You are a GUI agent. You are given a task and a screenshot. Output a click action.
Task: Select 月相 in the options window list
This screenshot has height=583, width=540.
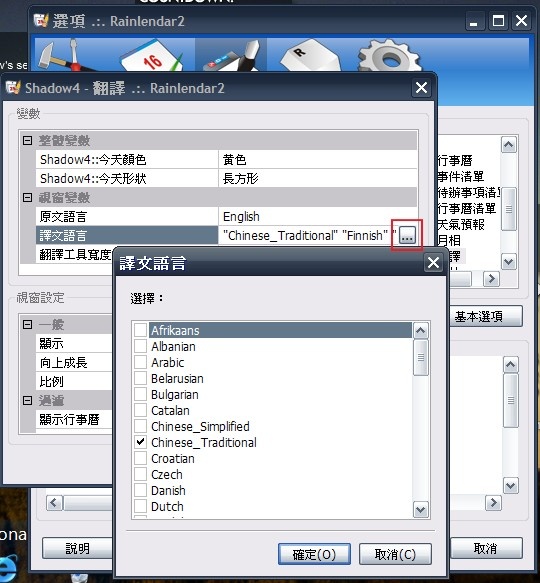pos(449,241)
